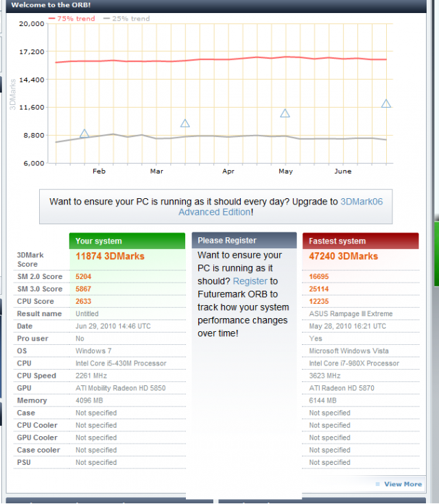
Task: Click the 11874 3DMarks score
Action: (x=110, y=256)
